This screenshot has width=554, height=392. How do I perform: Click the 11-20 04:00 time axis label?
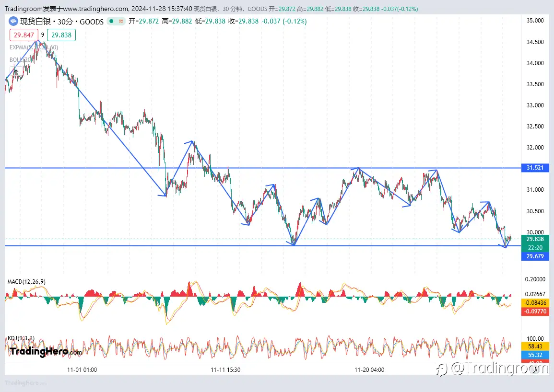pos(369,370)
